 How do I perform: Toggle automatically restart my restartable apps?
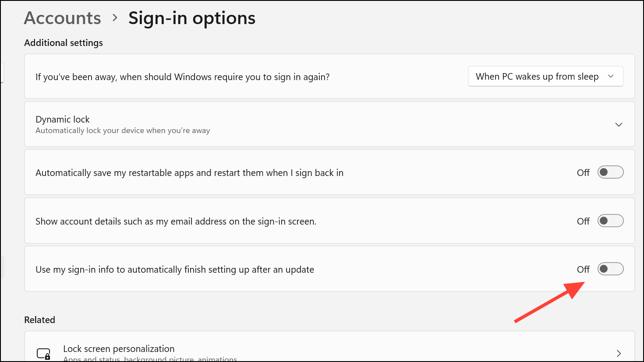pyautogui.click(x=610, y=172)
